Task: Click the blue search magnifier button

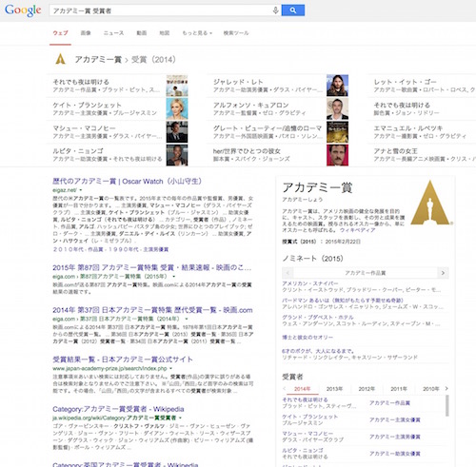Action: pyautogui.click(x=293, y=10)
